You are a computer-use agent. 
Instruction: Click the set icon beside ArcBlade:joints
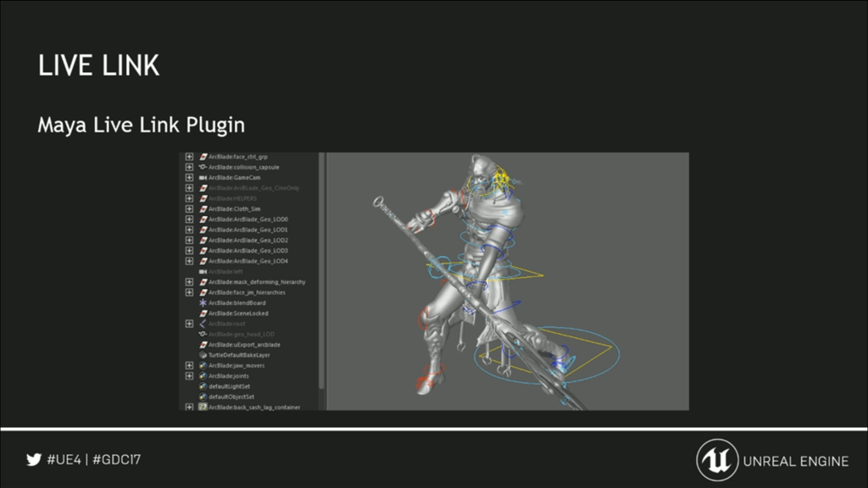point(203,376)
